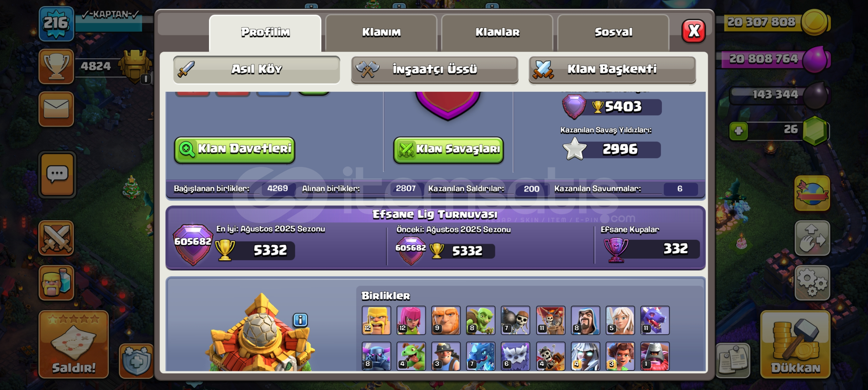The width and height of the screenshot is (868, 390).
Task: Open the settings gears icon
Action: click(812, 283)
